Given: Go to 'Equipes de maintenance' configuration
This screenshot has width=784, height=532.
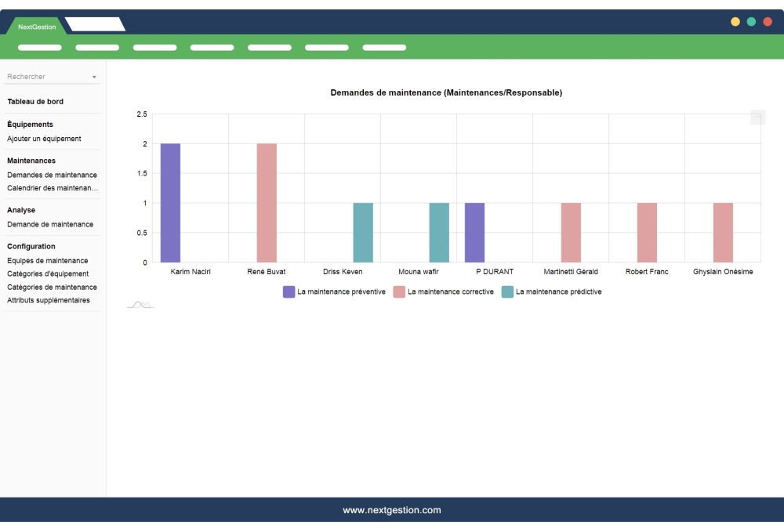Looking at the screenshot, I should coord(47,260).
